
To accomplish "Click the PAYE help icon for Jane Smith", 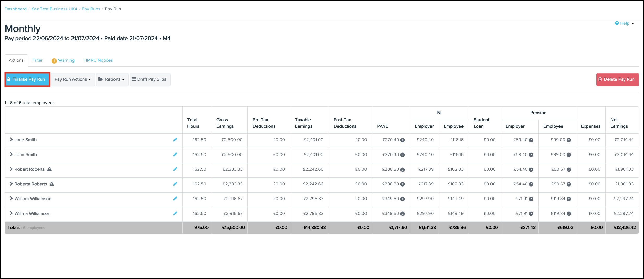I will tap(403, 140).
